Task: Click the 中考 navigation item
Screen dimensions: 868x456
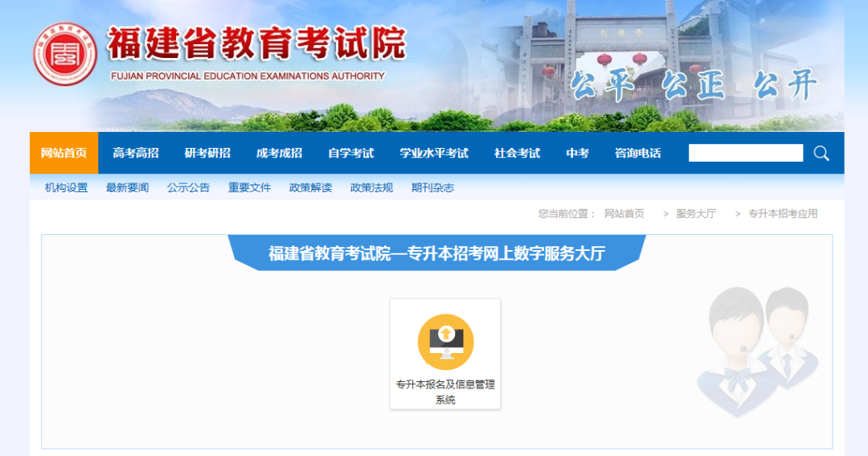Action: pos(577,153)
